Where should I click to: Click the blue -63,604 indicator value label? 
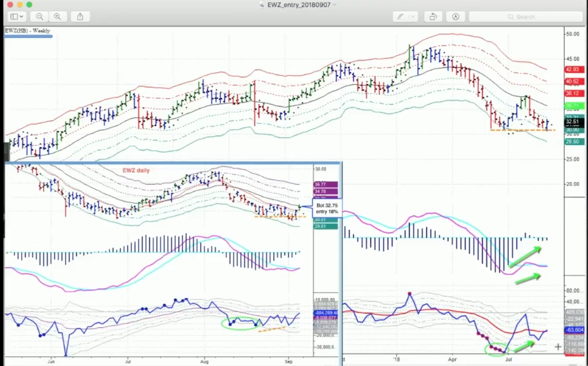click(574, 329)
